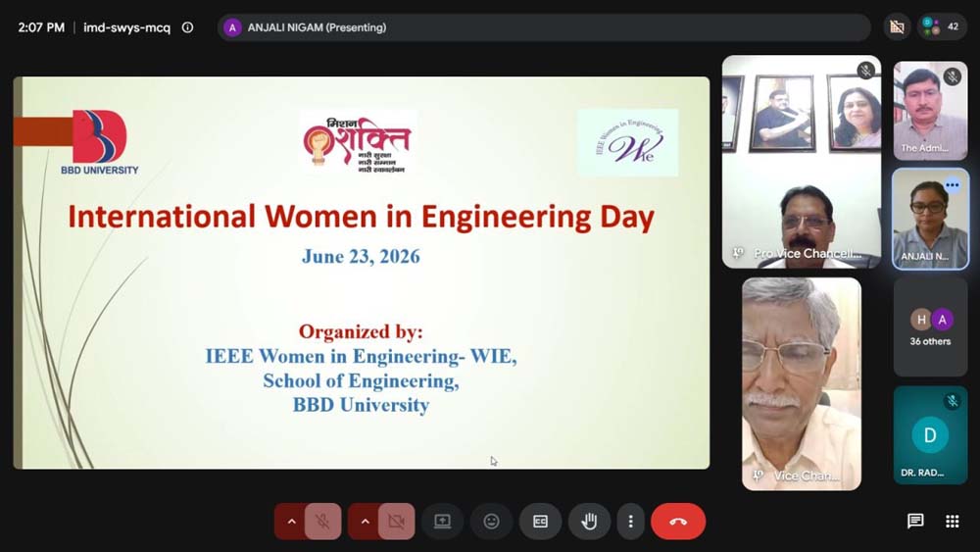Click muted mic icon on Pro Vice Chancellor tile
Image resolution: width=980 pixels, height=552 pixels.
tap(865, 70)
